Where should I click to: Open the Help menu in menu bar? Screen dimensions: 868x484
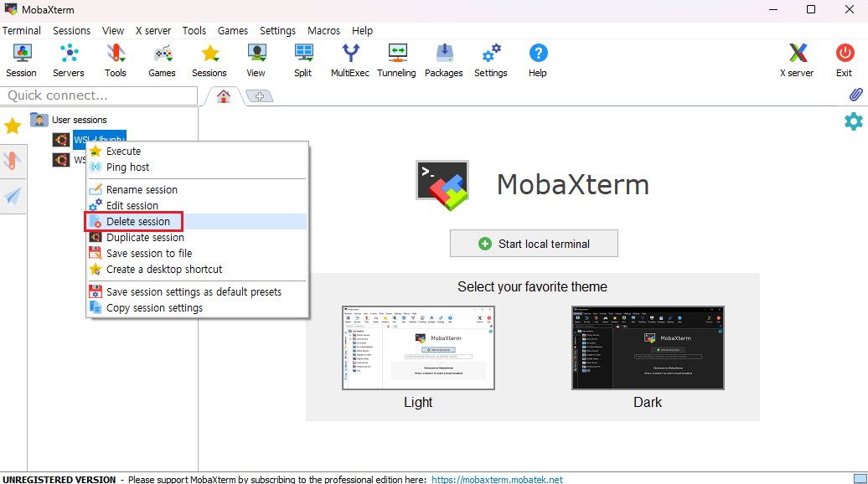[x=363, y=30]
